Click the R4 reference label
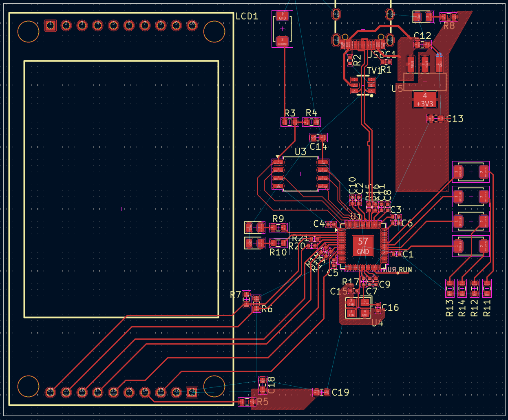Image resolution: width=508 pixels, height=420 pixels. pos(311,113)
